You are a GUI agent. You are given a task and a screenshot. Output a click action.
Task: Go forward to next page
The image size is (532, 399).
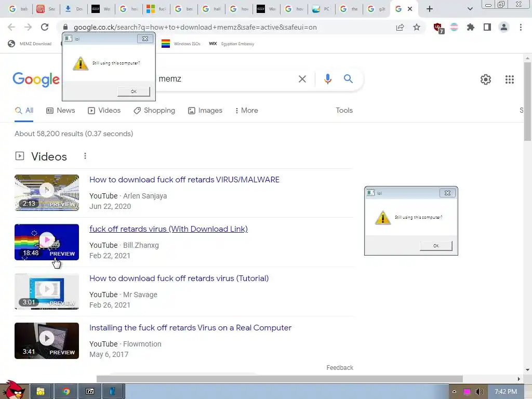coord(28,27)
